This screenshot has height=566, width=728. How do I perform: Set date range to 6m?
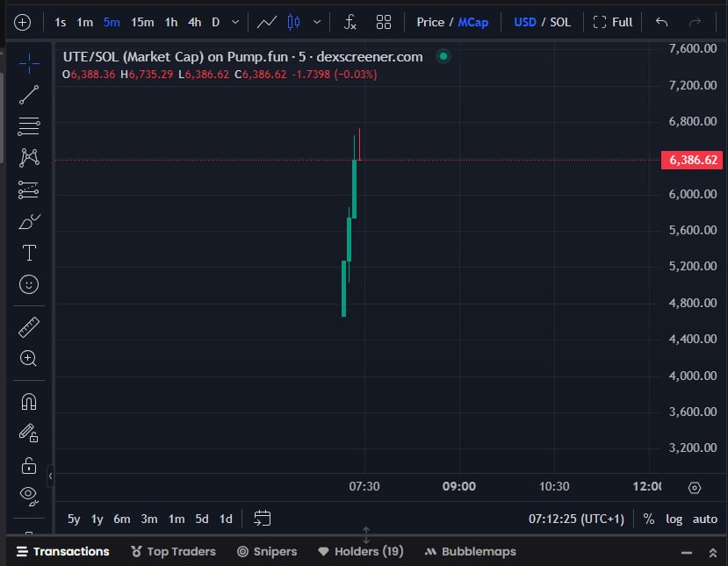122,519
